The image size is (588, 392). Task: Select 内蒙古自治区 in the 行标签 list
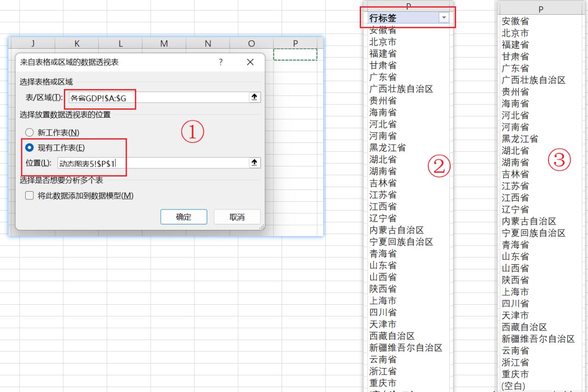click(396, 230)
